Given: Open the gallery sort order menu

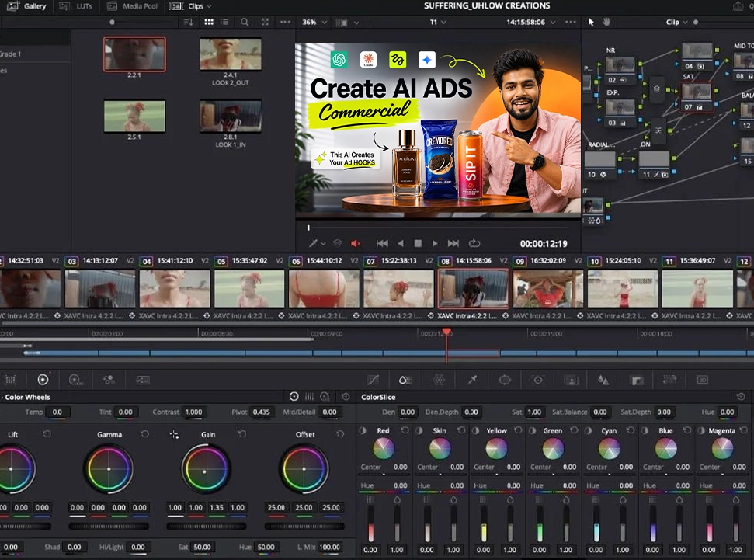Looking at the screenshot, I should pos(189,22).
